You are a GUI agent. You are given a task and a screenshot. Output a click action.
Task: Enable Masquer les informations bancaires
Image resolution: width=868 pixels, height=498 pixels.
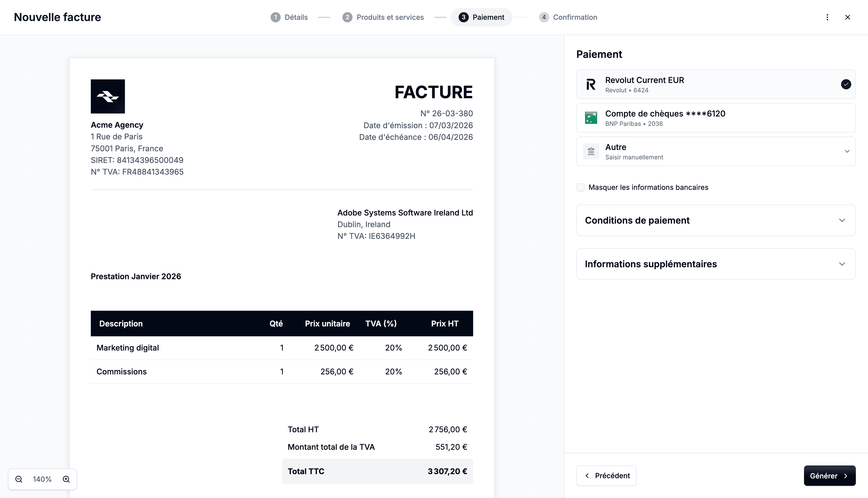click(580, 187)
